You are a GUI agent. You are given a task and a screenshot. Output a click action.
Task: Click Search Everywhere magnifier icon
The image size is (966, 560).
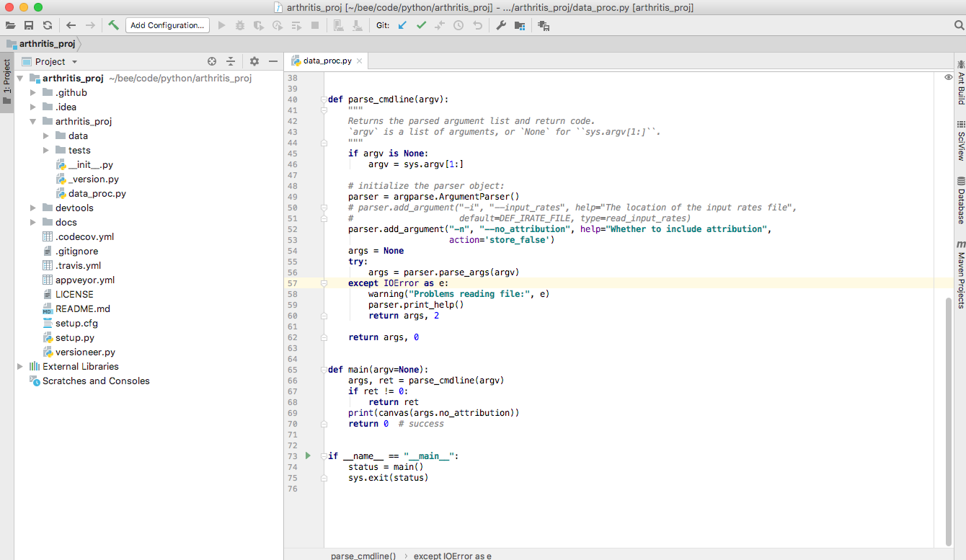[959, 25]
